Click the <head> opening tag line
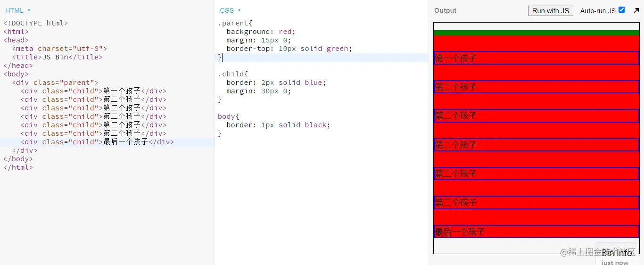Viewport: 644px width, 265px height. (16, 40)
